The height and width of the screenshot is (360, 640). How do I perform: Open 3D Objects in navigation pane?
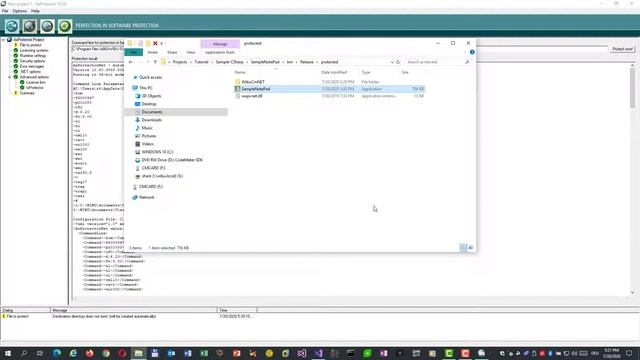click(x=151, y=96)
